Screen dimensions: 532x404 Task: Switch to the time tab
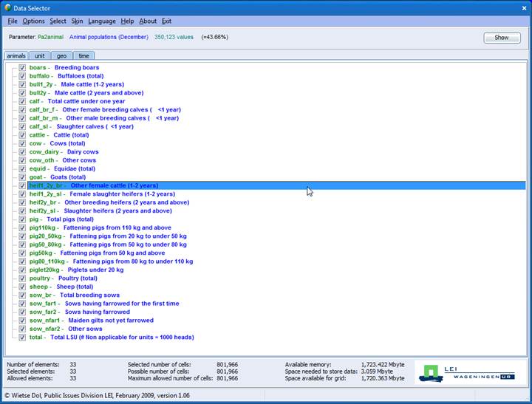83,55
